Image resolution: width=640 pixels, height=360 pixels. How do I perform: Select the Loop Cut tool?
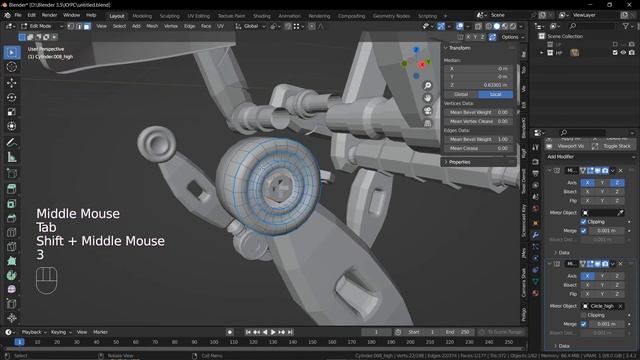click(11, 232)
